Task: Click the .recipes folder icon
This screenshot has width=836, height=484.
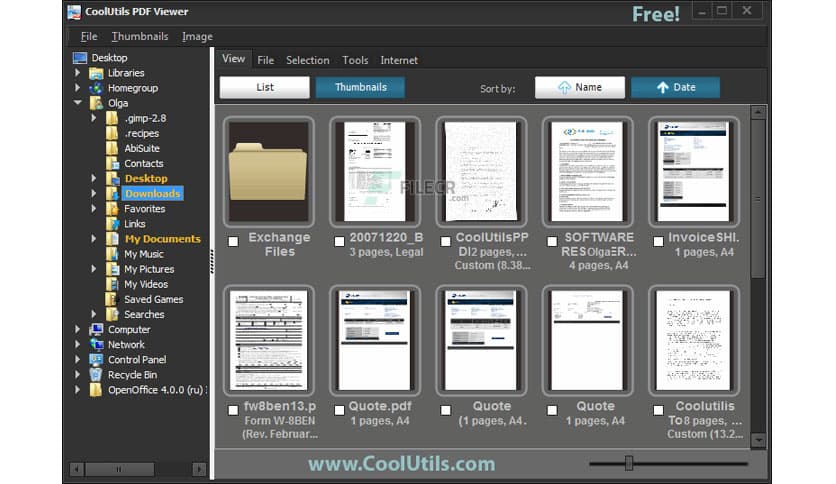Action: [112, 133]
